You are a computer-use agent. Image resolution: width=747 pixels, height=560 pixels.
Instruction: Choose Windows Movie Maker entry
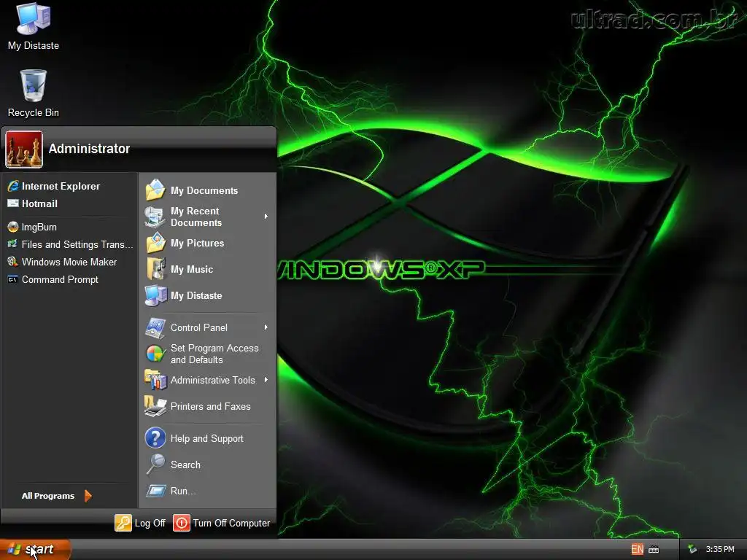(x=69, y=262)
